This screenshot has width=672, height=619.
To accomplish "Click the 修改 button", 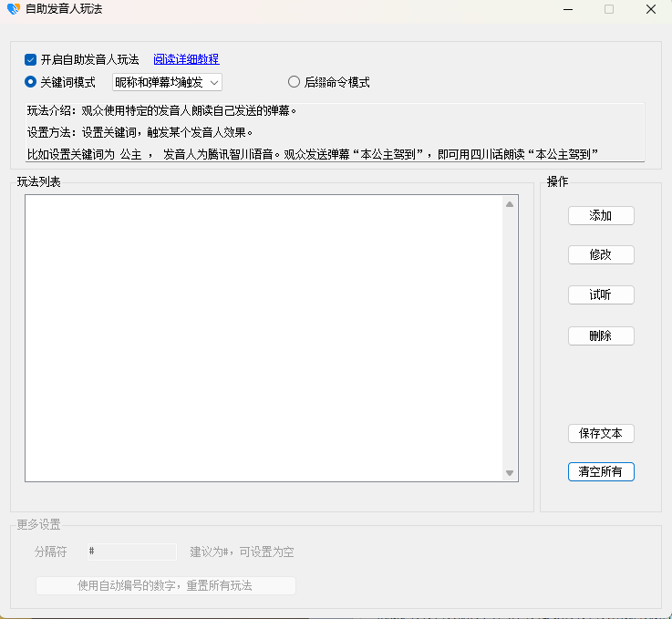I will point(601,255).
